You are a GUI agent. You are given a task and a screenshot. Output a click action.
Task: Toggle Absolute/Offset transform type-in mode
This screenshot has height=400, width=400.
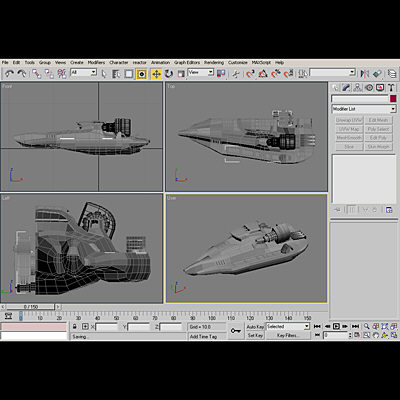pyautogui.click(x=85, y=327)
